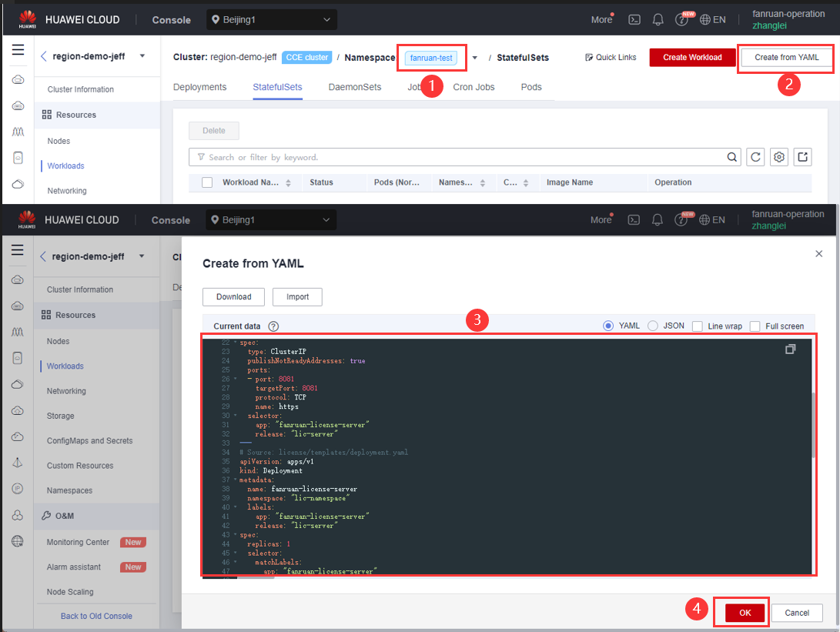Open Custom Resources in sidebar
840x632 pixels.
coord(80,466)
